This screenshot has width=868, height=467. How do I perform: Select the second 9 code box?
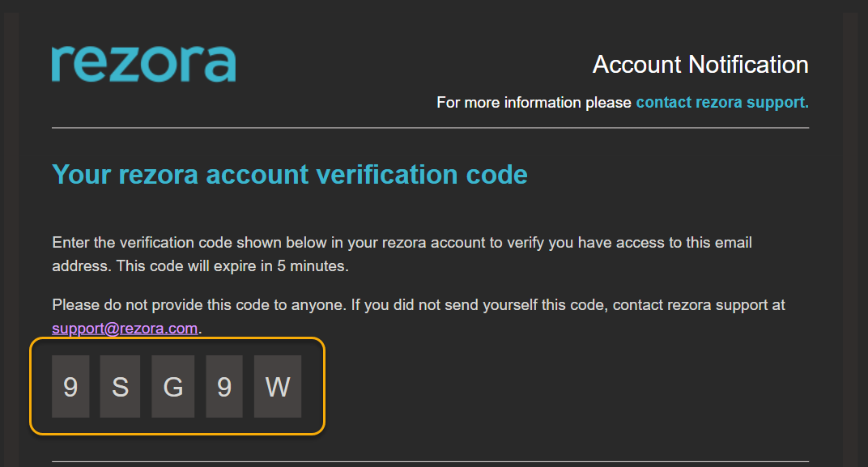(x=224, y=386)
